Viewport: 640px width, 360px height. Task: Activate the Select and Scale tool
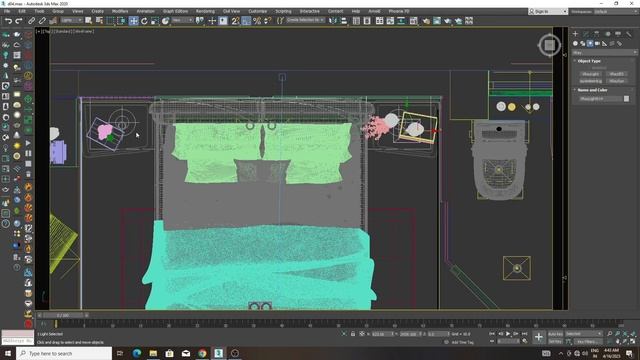tap(155, 21)
